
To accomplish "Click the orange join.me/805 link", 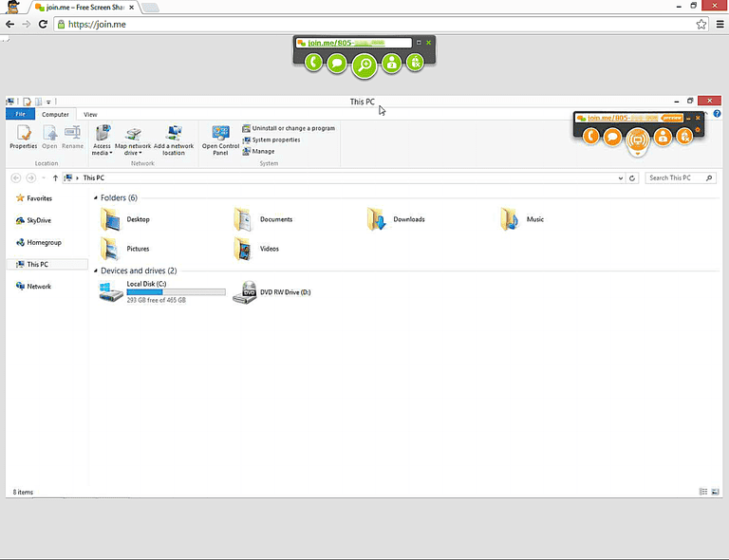I will point(623,118).
